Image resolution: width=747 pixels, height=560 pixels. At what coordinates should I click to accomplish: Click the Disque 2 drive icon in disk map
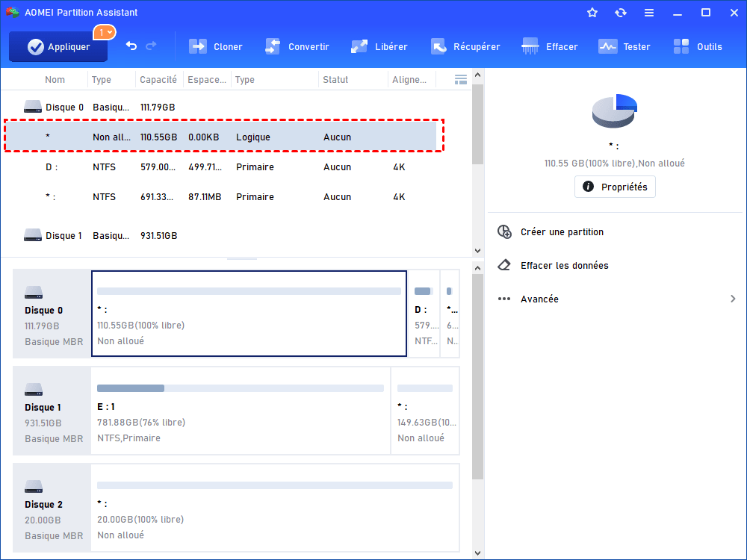click(34, 486)
